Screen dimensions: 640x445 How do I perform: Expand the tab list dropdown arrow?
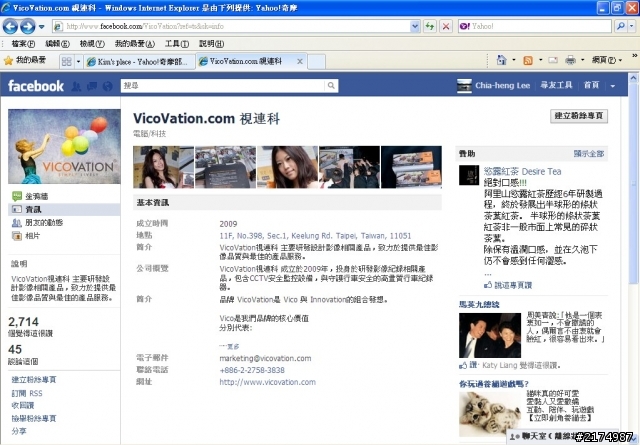[x=78, y=62]
